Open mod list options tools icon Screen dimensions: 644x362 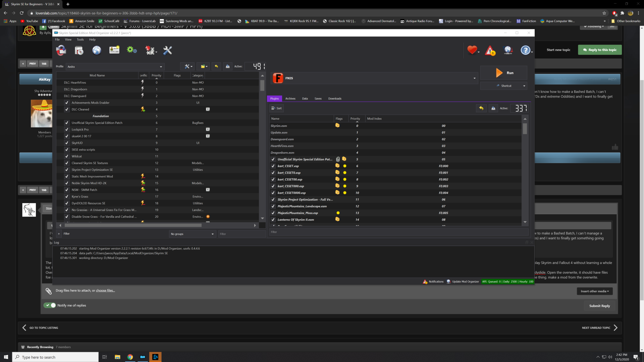pos(187,66)
